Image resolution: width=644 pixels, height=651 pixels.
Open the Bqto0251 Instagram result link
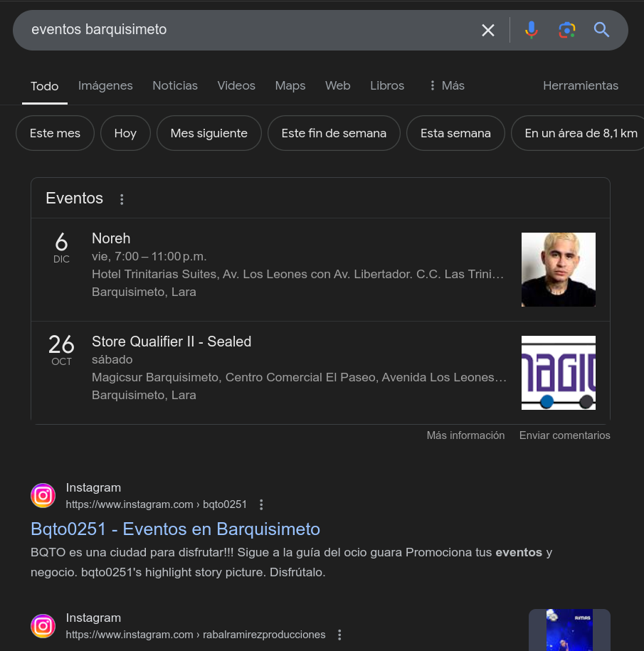(x=175, y=529)
